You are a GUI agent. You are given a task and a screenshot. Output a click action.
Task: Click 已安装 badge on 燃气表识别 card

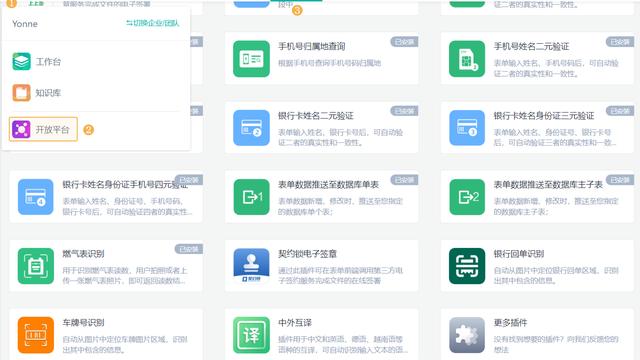tap(189, 249)
